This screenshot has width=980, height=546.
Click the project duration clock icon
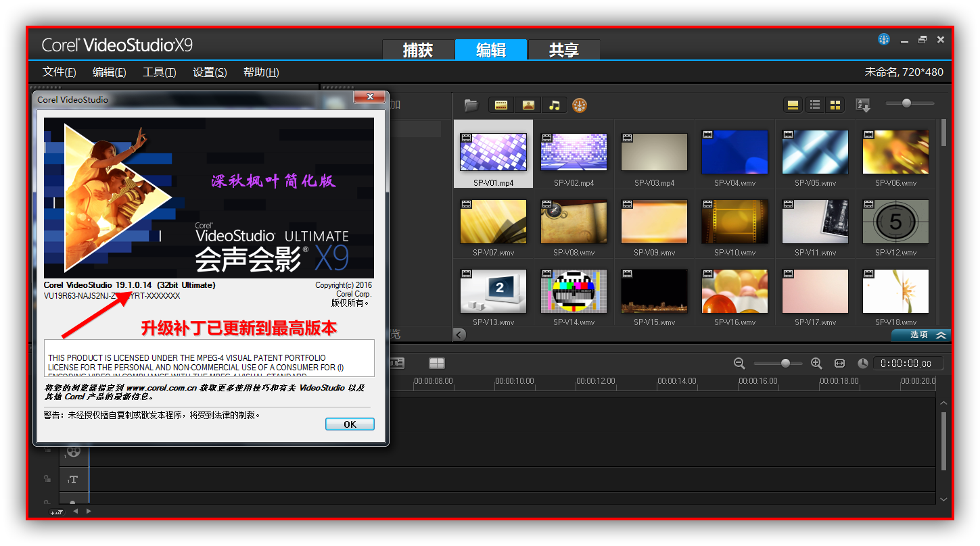(x=862, y=364)
